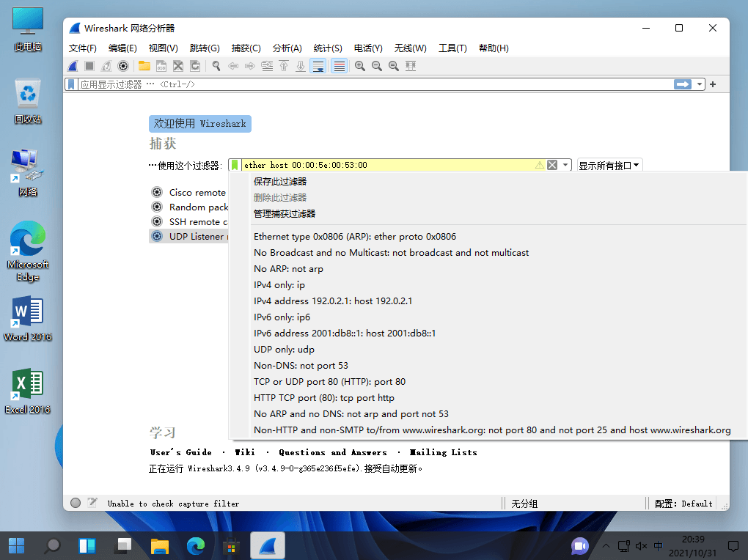Open capture options gear icon
The width and height of the screenshot is (748, 560).
[x=123, y=66]
